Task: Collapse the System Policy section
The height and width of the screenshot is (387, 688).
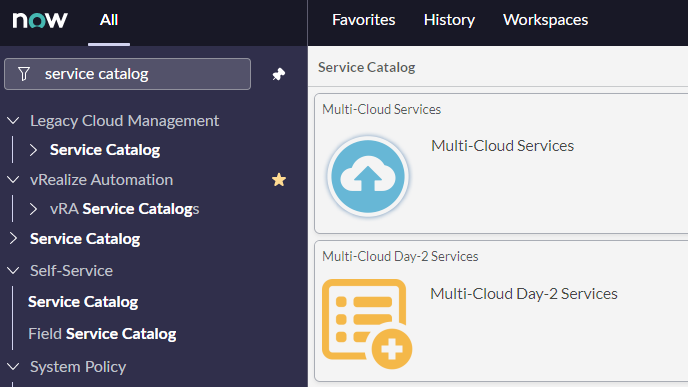Action: pyautogui.click(x=13, y=366)
